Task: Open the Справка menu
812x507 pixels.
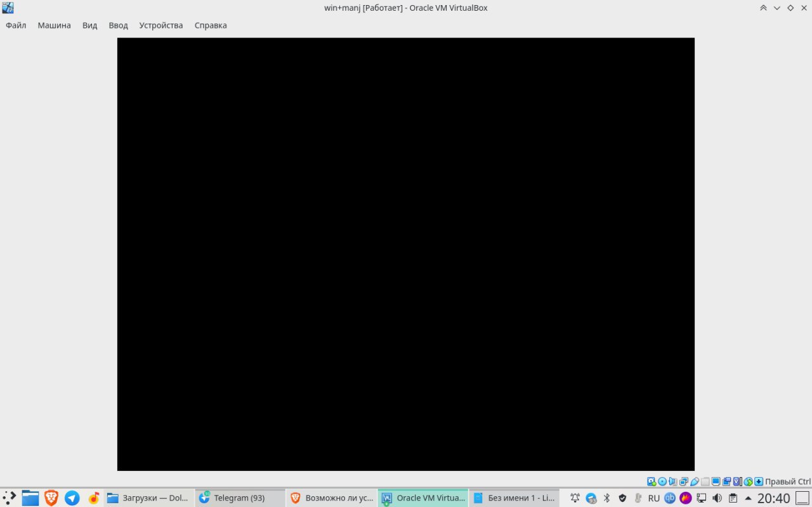Action: coord(211,25)
